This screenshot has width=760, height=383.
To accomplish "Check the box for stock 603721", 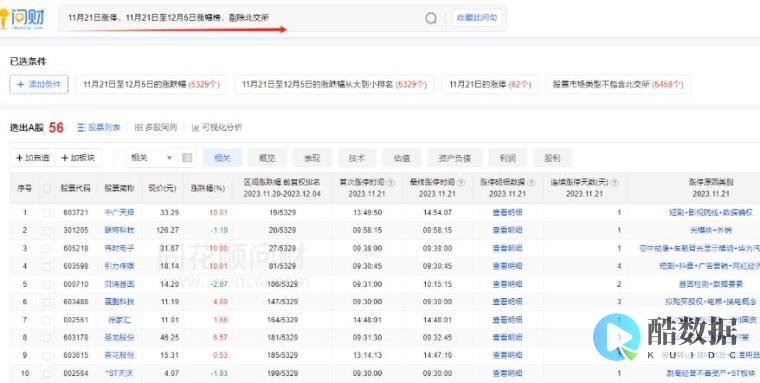I will tap(47, 212).
